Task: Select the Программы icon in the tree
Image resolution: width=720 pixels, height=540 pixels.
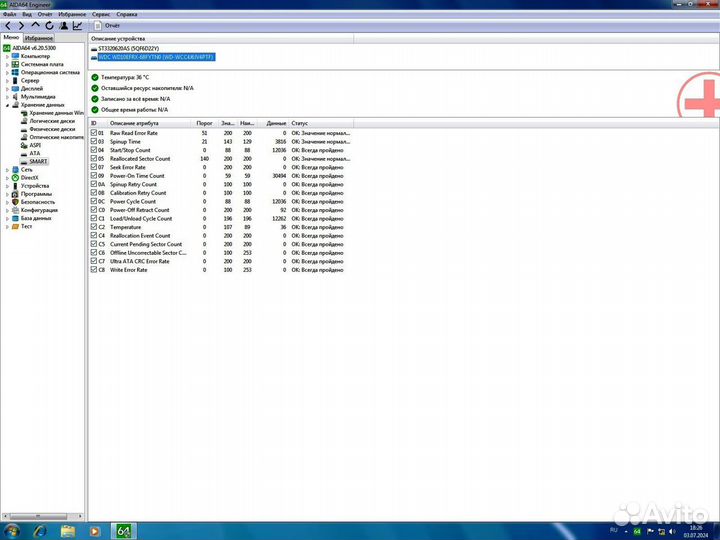Action: (x=15, y=194)
